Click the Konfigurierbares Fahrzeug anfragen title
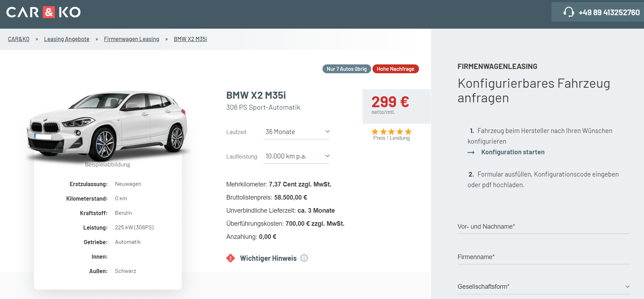This screenshot has width=644, height=299. coord(534,91)
